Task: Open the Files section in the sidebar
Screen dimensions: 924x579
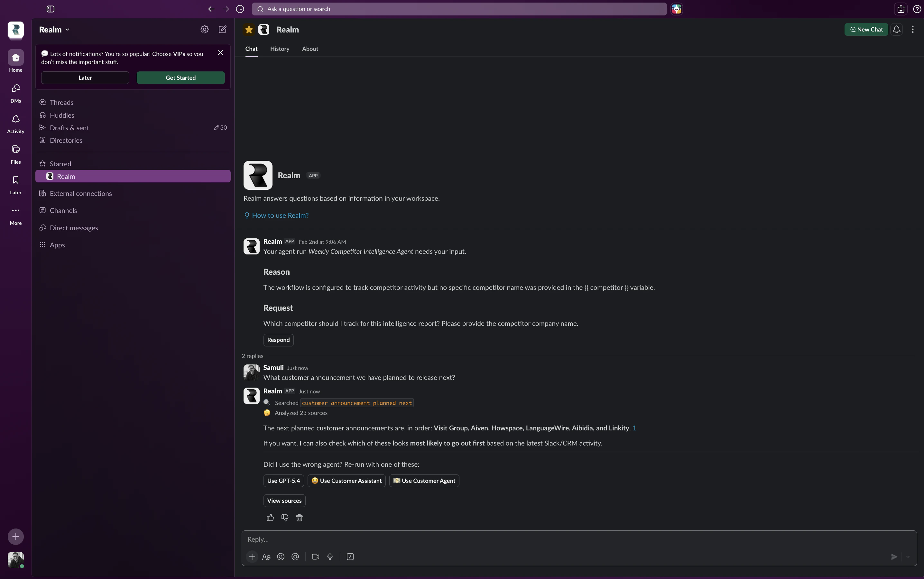Action: click(15, 153)
